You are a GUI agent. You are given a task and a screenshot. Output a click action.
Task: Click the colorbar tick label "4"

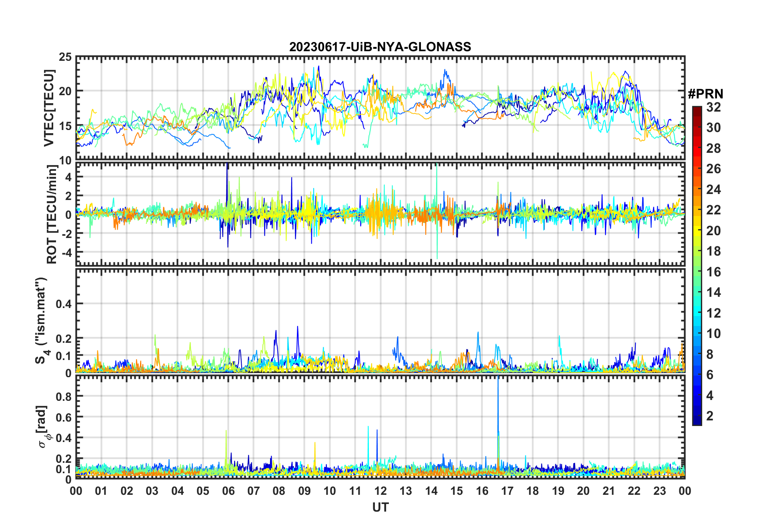(x=710, y=396)
